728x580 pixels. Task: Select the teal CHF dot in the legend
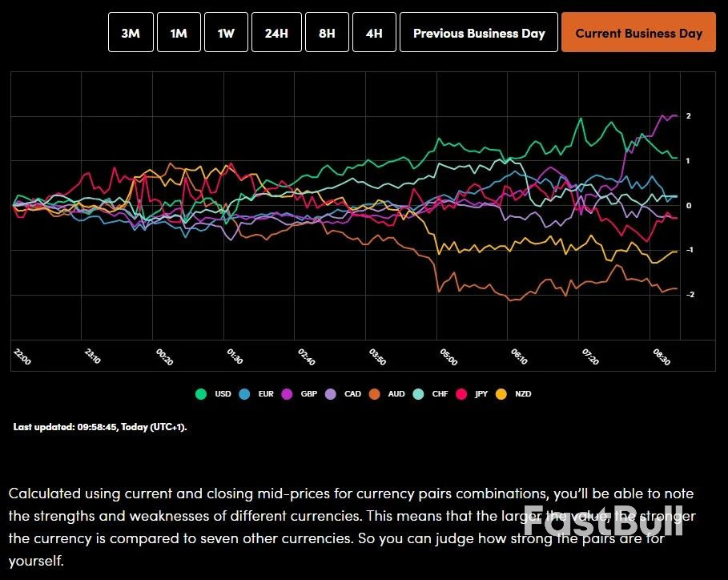[418, 393]
